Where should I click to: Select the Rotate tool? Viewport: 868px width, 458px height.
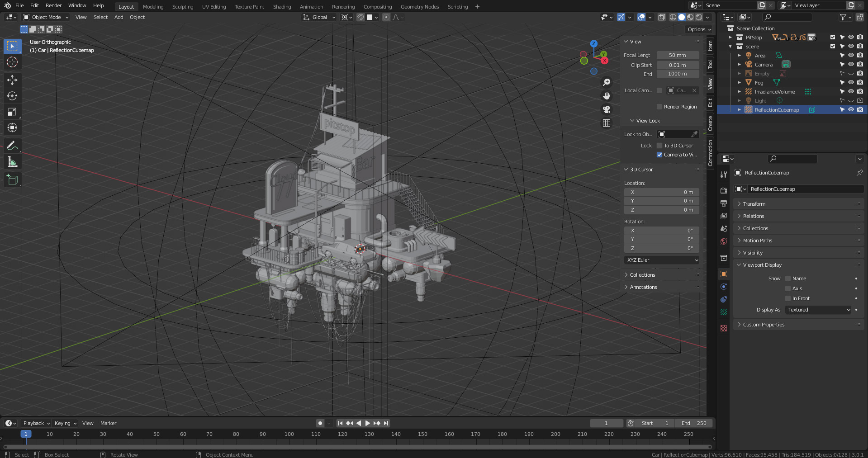12,96
